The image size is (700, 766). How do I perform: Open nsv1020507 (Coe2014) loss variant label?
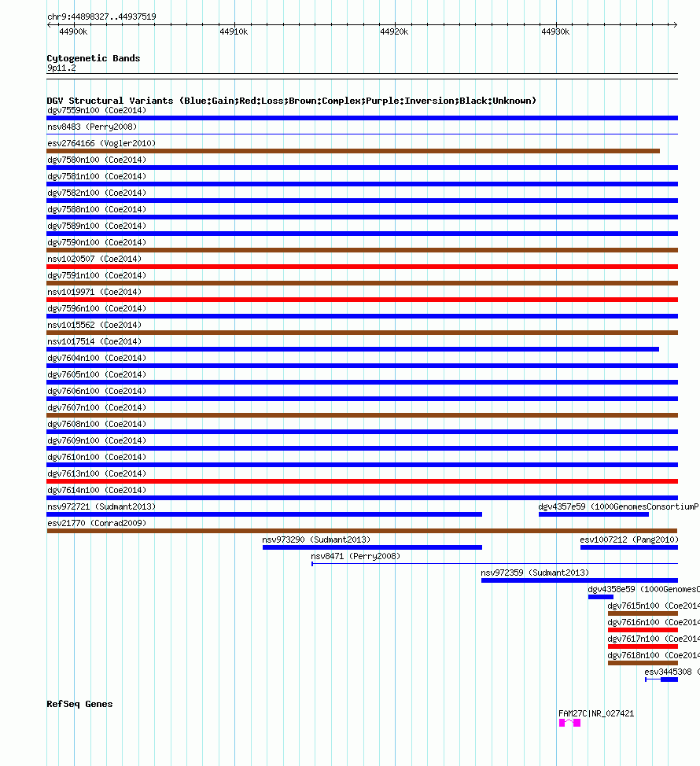pyautogui.click(x=94, y=259)
